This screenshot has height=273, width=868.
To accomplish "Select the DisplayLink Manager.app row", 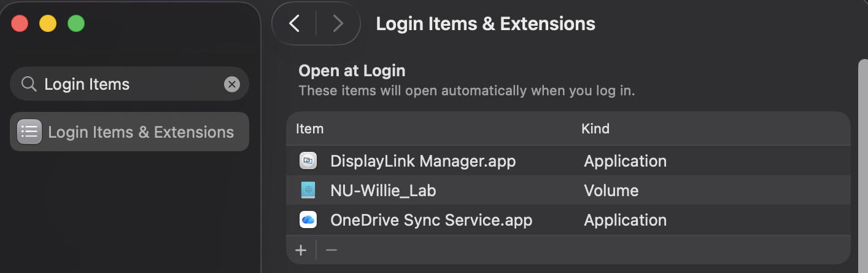I will pos(568,161).
